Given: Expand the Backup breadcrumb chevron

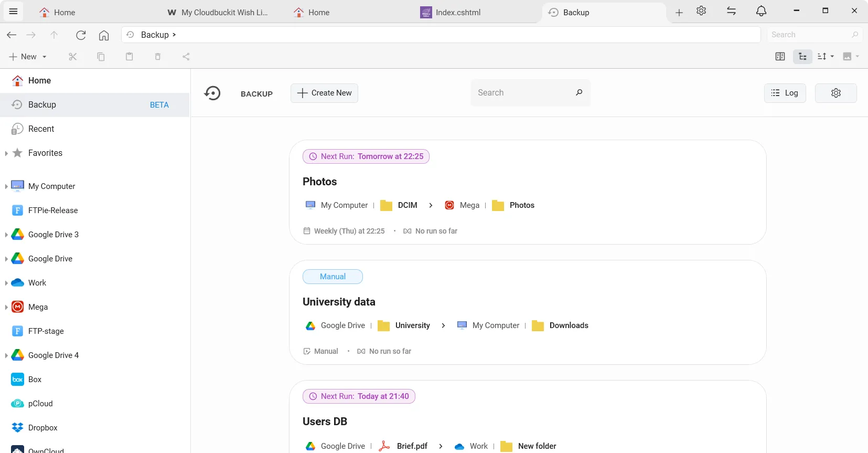Looking at the screenshot, I should tap(174, 35).
